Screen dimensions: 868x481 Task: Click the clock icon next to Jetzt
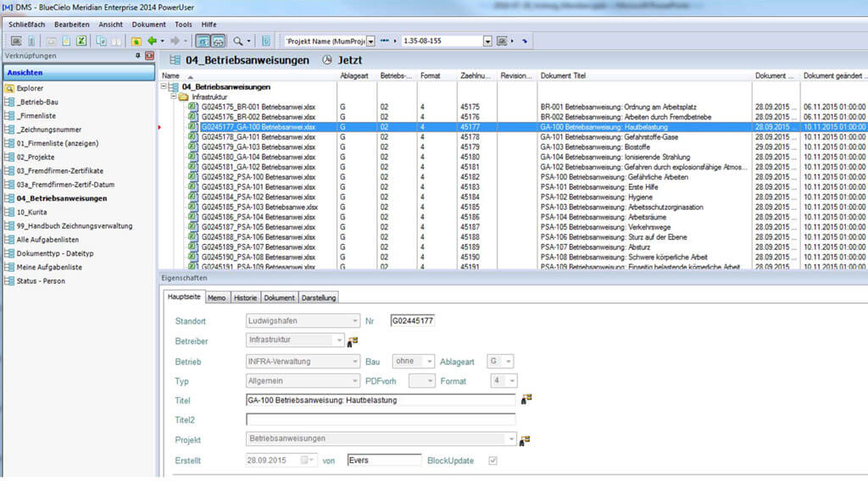coord(328,60)
